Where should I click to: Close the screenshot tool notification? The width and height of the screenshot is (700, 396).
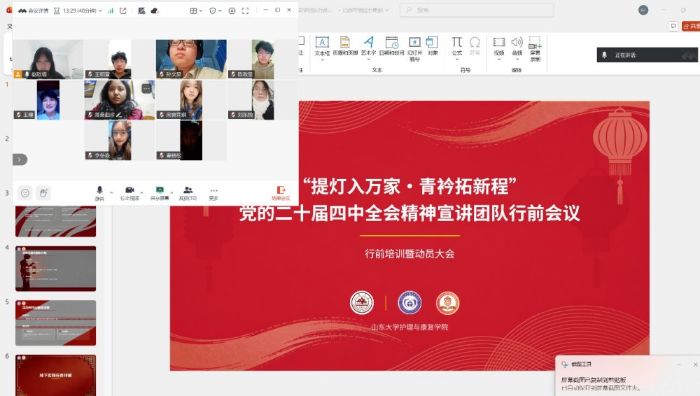695,364
